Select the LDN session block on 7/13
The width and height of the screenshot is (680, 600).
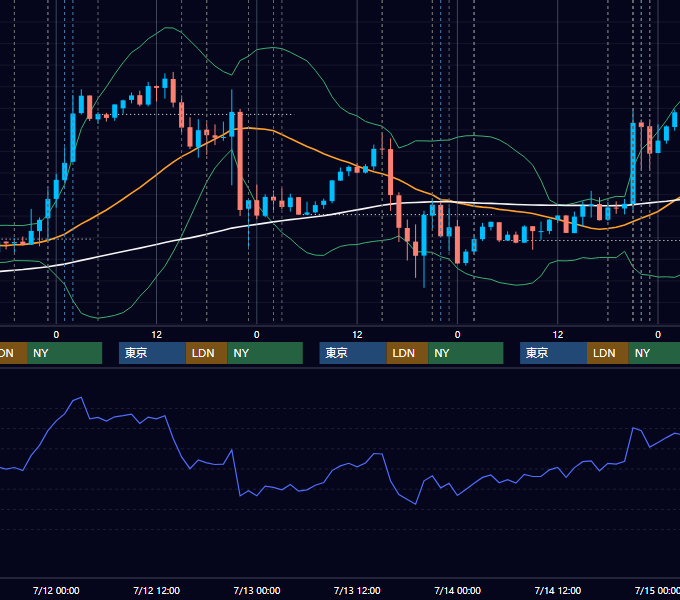pyautogui.click(x=407, y=353)
